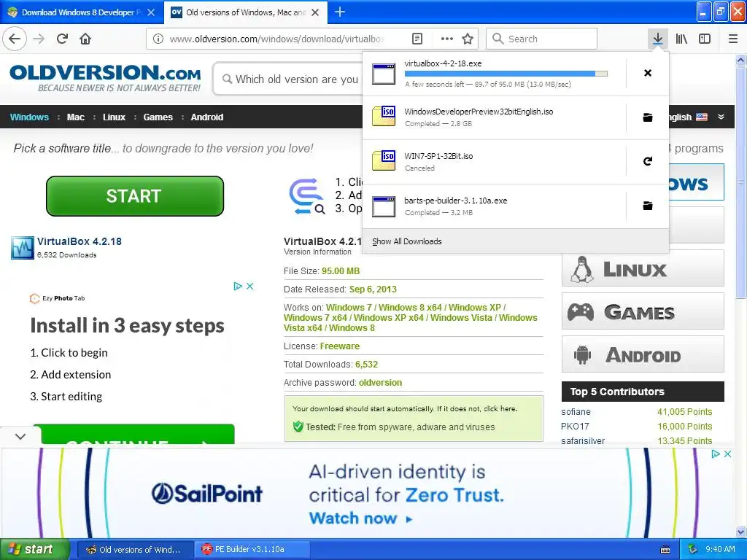
Task: Switch to PE Builder v3.1.10a taskbar window
Action: tap(252, 549)
